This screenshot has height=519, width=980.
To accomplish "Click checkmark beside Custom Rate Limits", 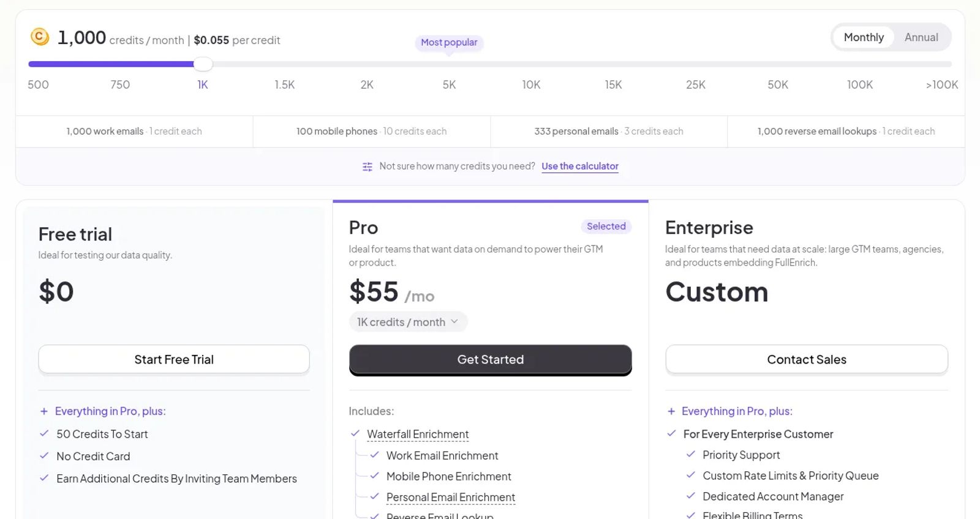I will coord(691,475).
